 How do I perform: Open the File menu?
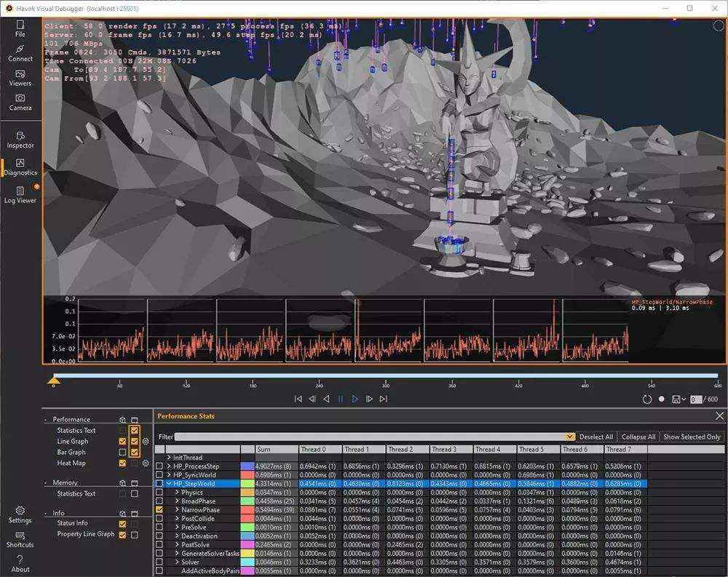20,28
